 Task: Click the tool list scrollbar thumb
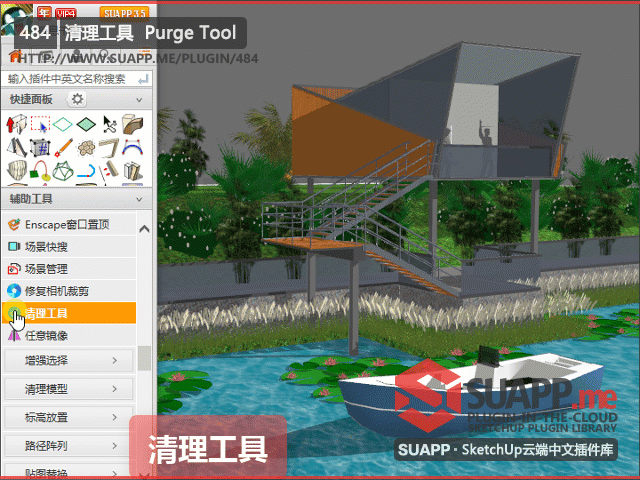[x=144, y=358]
